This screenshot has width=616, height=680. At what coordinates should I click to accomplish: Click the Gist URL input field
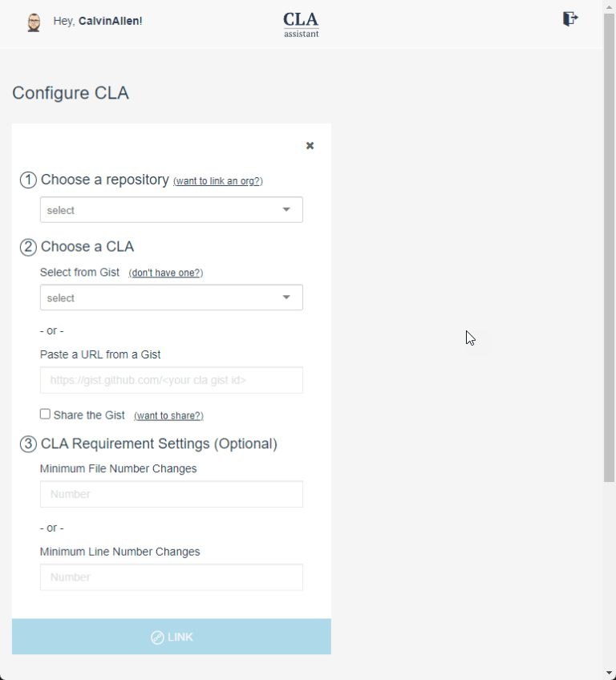171,379
